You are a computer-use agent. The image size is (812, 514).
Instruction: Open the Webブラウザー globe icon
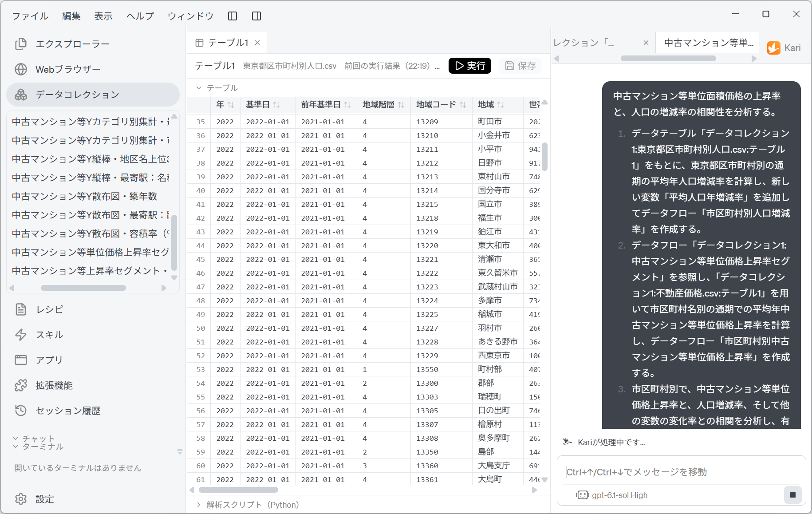21,69
